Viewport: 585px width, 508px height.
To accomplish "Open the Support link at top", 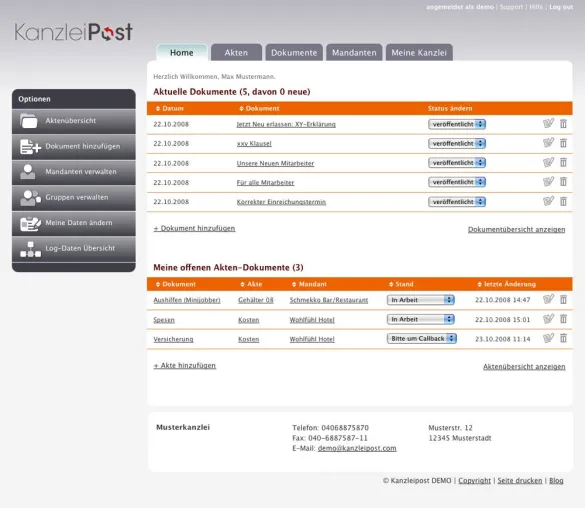I will [511, 7].
